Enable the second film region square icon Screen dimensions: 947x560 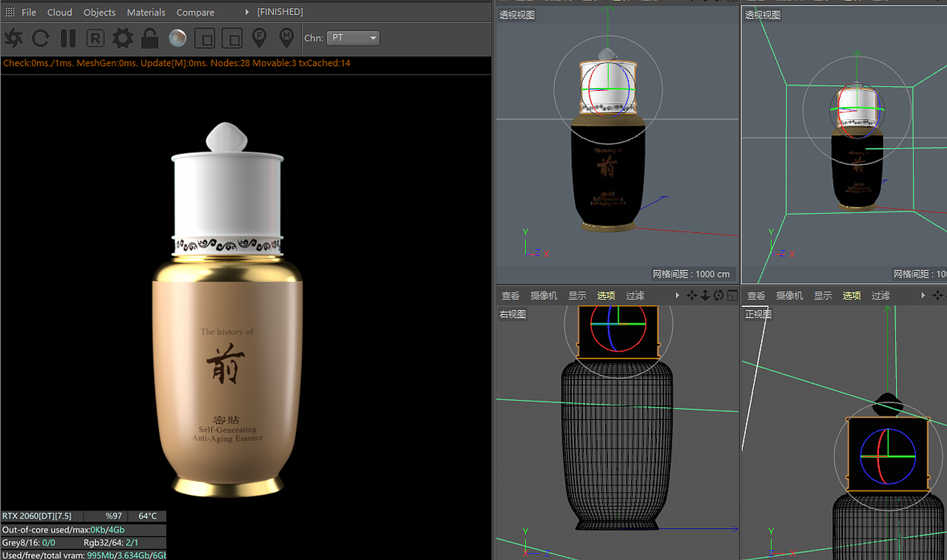232,38
